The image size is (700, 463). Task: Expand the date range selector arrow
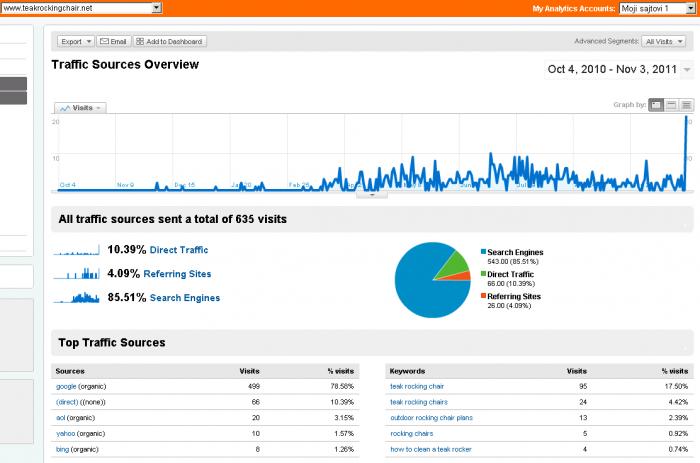tap(687, 70)
